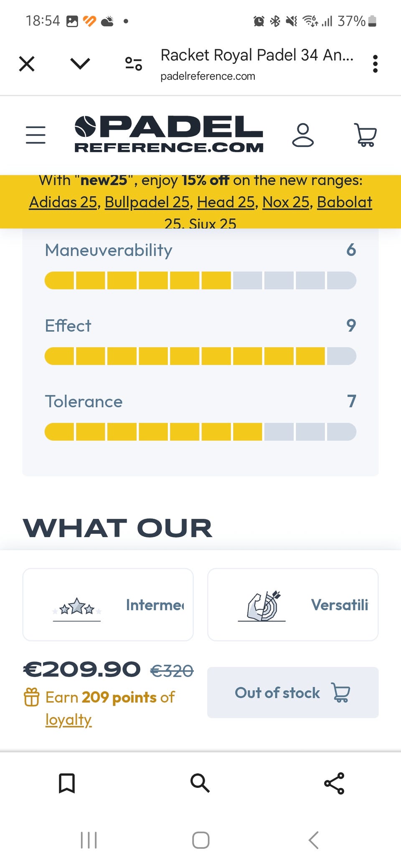
Task: Click the Effect rating bar
Action: pos(200,356)
